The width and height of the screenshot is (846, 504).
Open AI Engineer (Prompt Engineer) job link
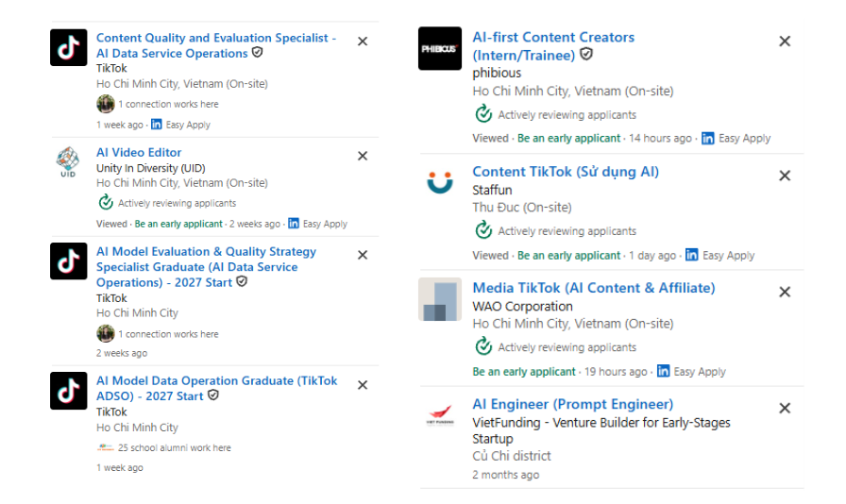coord(573,404)
